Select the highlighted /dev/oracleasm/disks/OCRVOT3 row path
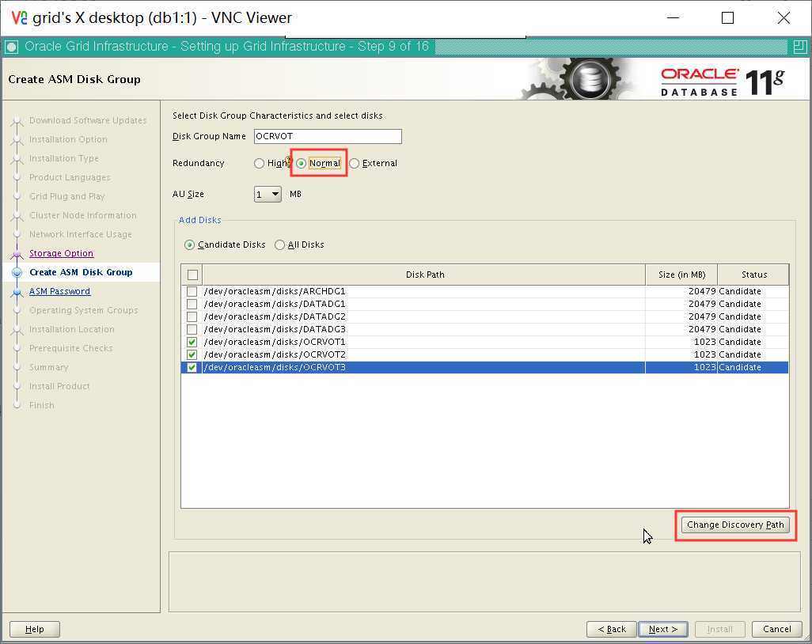Image resolution: width=812 pixels, height=644 pixels. (275, 368)
